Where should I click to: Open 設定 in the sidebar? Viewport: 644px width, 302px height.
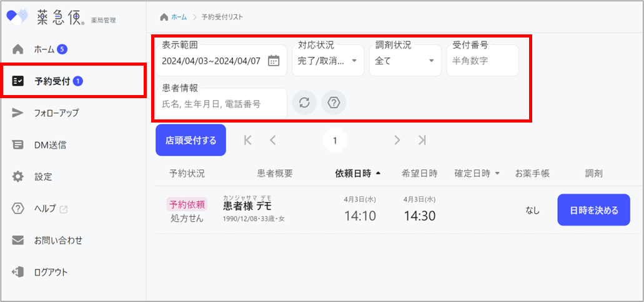[x=43, y=176]
